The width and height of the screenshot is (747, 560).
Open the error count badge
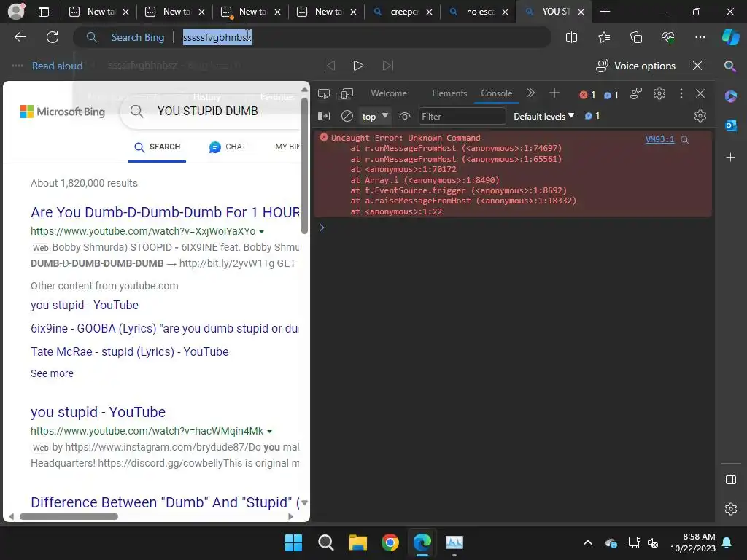[587, 95]
